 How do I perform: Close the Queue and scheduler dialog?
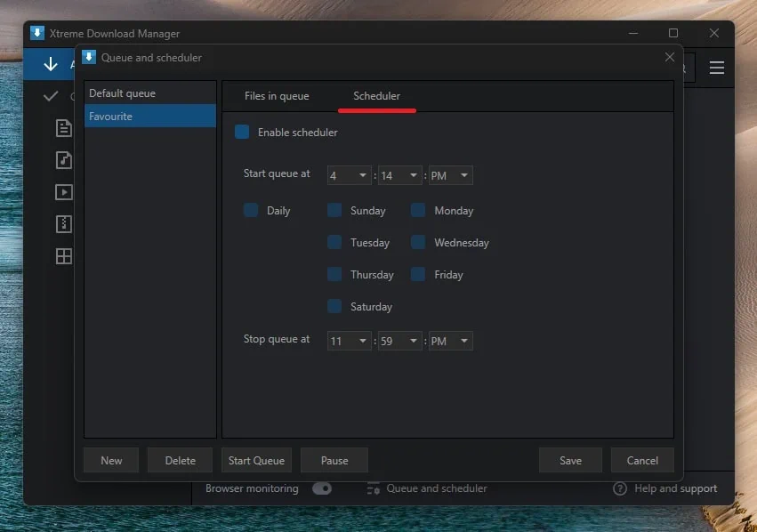669,57
